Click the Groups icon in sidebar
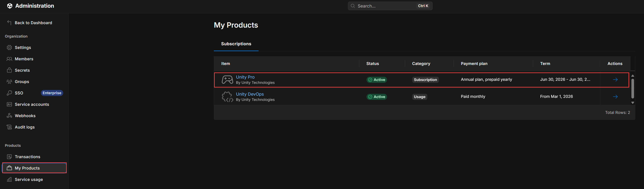The image size is (644, 189). (9, 82)
